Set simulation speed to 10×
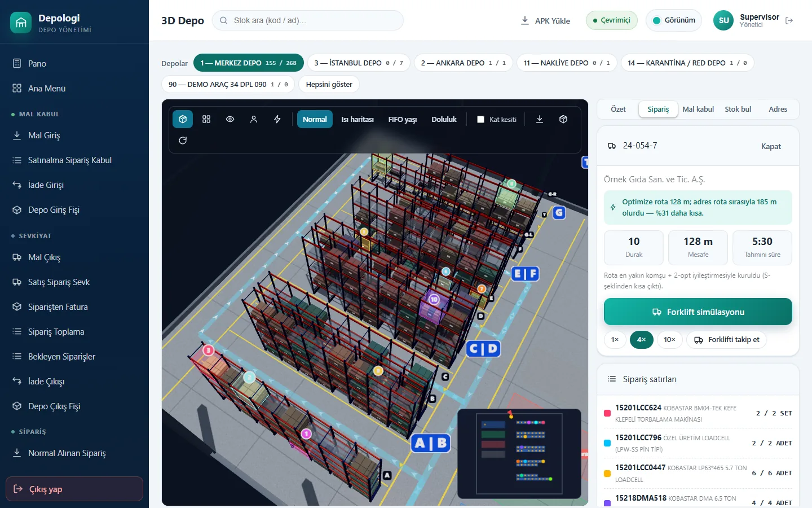This screenshot has width=812, height=508. pos(669,340)
